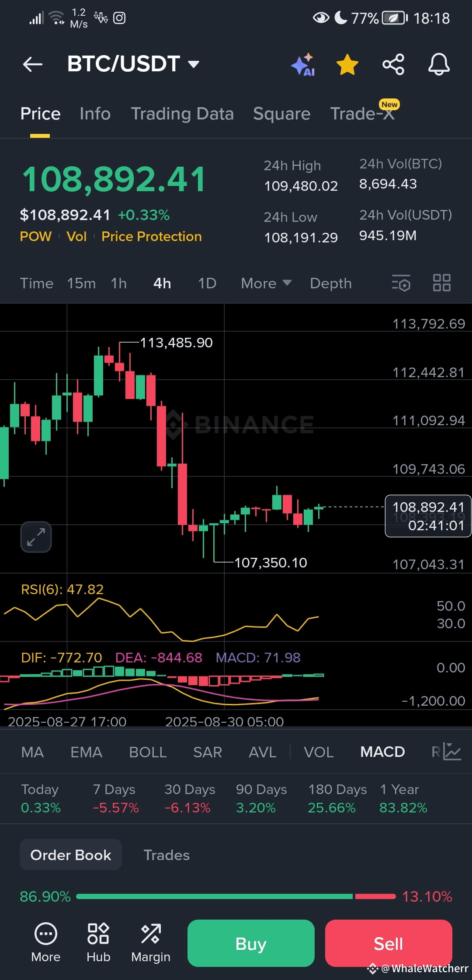The width and height of the screenshot is (472, 980).
Task: Tap the 24h Low value
Action: (x=301, y=238)
